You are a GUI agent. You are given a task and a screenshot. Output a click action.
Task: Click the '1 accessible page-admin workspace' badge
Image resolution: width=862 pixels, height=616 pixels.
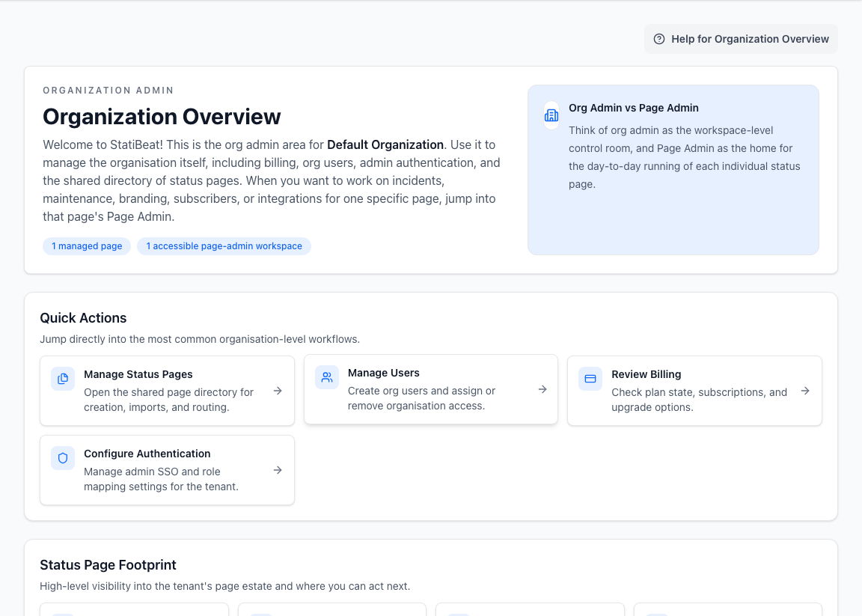(x=224, y=246)
